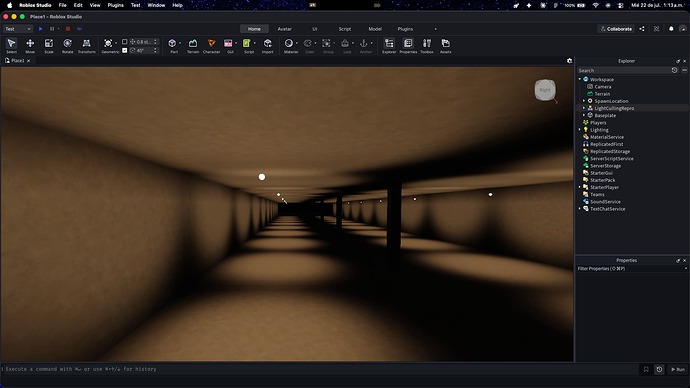The image size is (690, 388).
Task: Activate the Rotate tool
Action: tap(67, 45)
